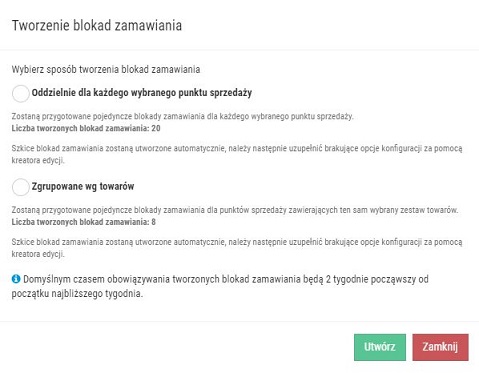
Task: Click the Wybierz sposób tworzenia blokad zamawiania heading
Action: coord(106,69)
